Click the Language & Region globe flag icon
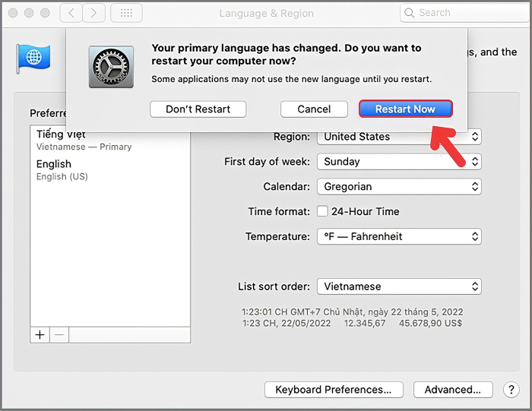532x411 pixels. click(x=33, y=58)
